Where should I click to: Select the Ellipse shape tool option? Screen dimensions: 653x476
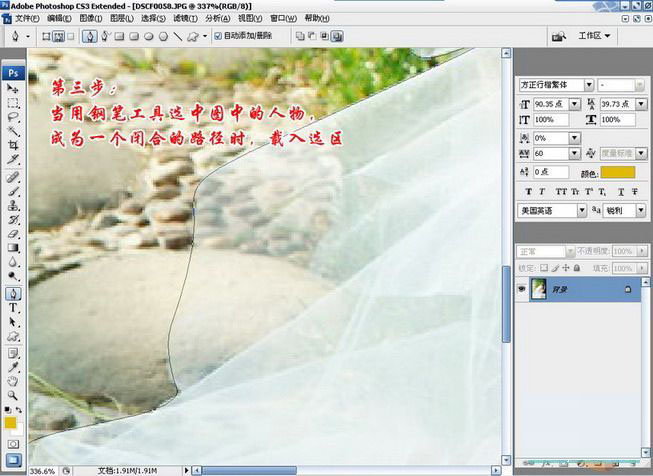pyautogui.click(x=149, y=36)
